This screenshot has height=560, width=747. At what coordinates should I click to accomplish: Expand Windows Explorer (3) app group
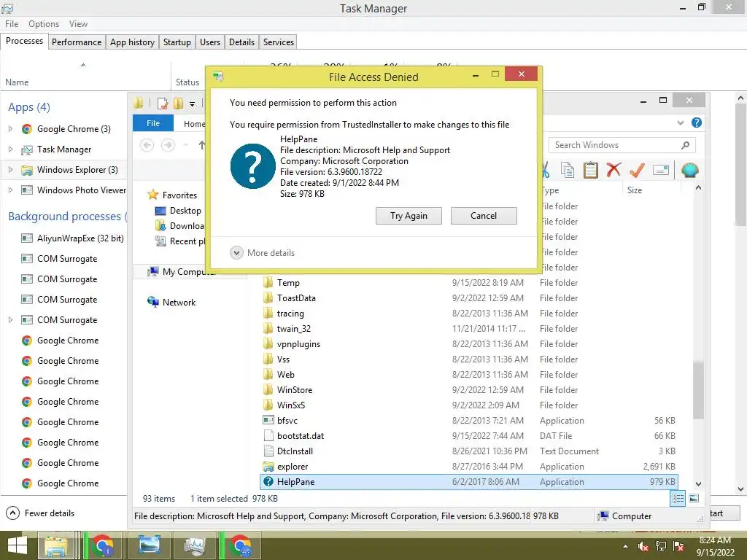[x=10, y=169]
